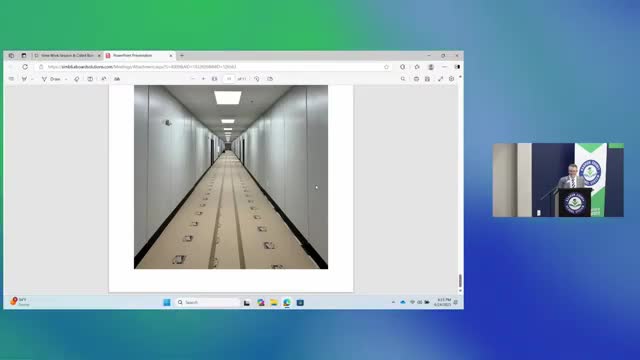Click the page number input field
The height and width of the screenshot is (360, 640).
[229, 79]
